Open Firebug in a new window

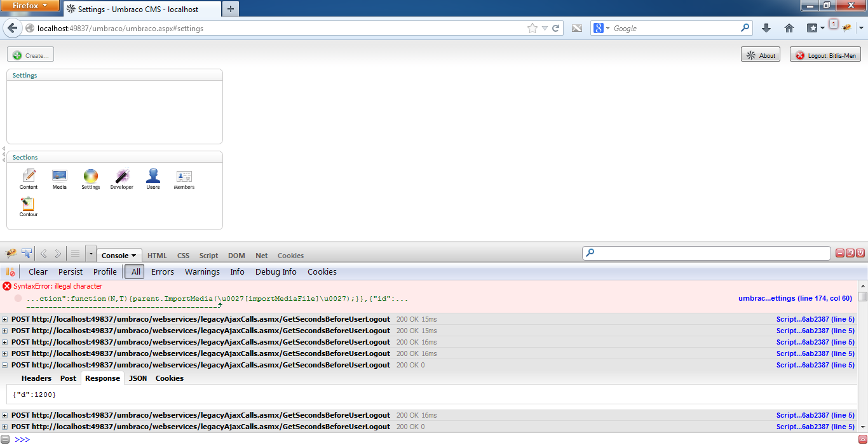(x=850, y=253)
